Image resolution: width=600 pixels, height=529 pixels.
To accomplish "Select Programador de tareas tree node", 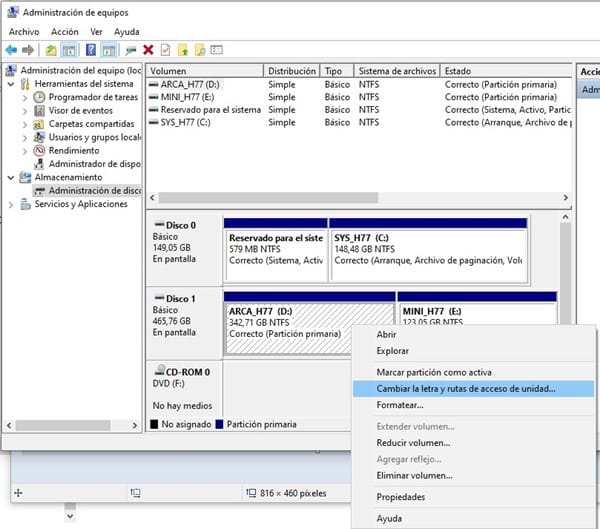I will (x=93, y=98).
